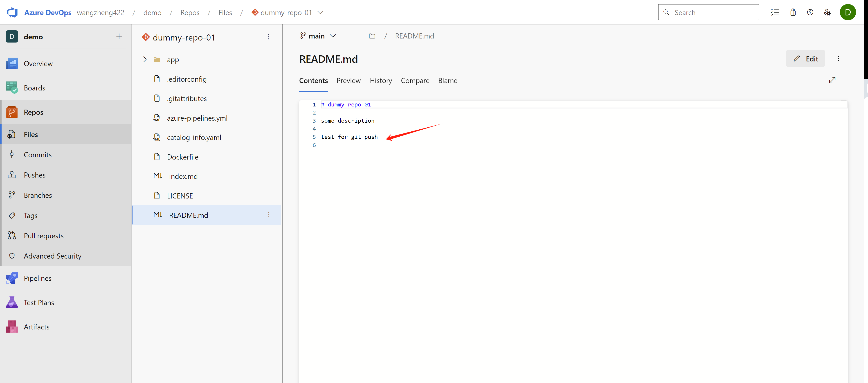Open User settings gear icon
This screenshot has width=868, height=383.
point(827,12)
